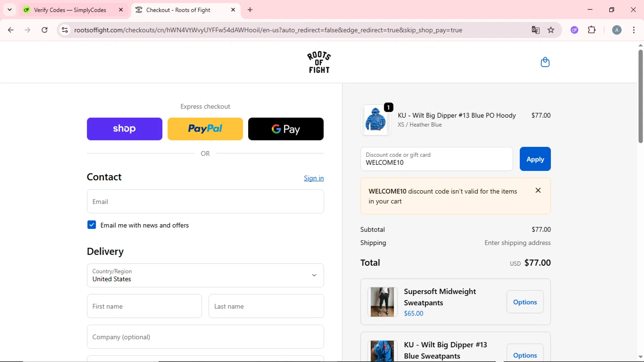Open the shopping bag cart icon
The height and width of the screenshot is (362, 644).
(x=545, y=62)
